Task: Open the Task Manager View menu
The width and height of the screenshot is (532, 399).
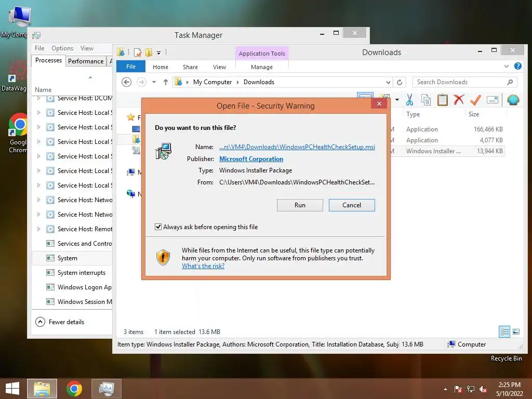Action: (x=87, y=48)
